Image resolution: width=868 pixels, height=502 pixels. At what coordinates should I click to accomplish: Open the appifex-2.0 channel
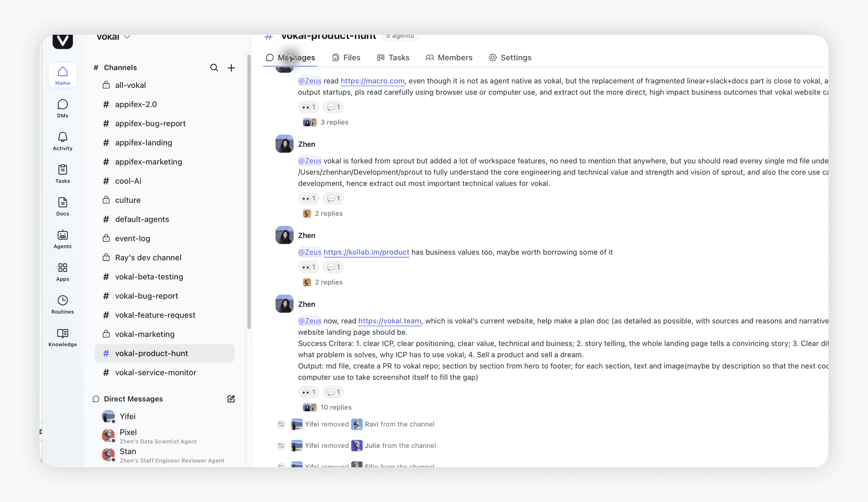point(164,104)
